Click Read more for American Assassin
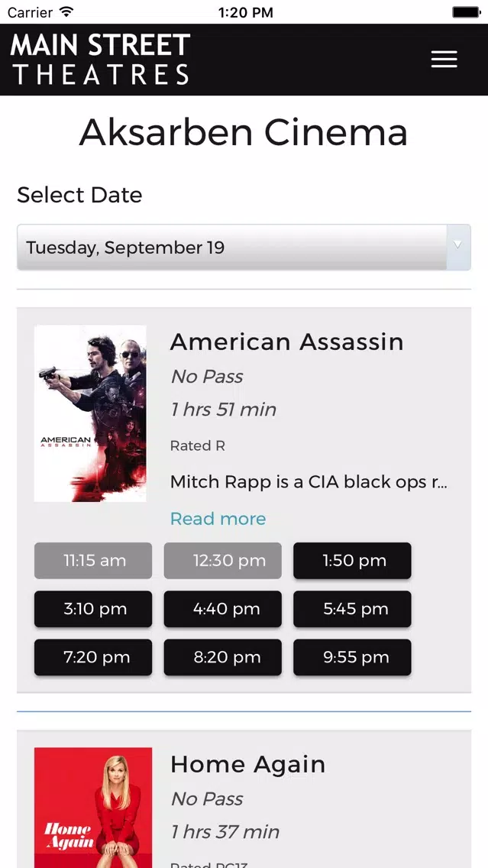Image resolution: width=488 pixels, height=868 pixels. [218, 519]
